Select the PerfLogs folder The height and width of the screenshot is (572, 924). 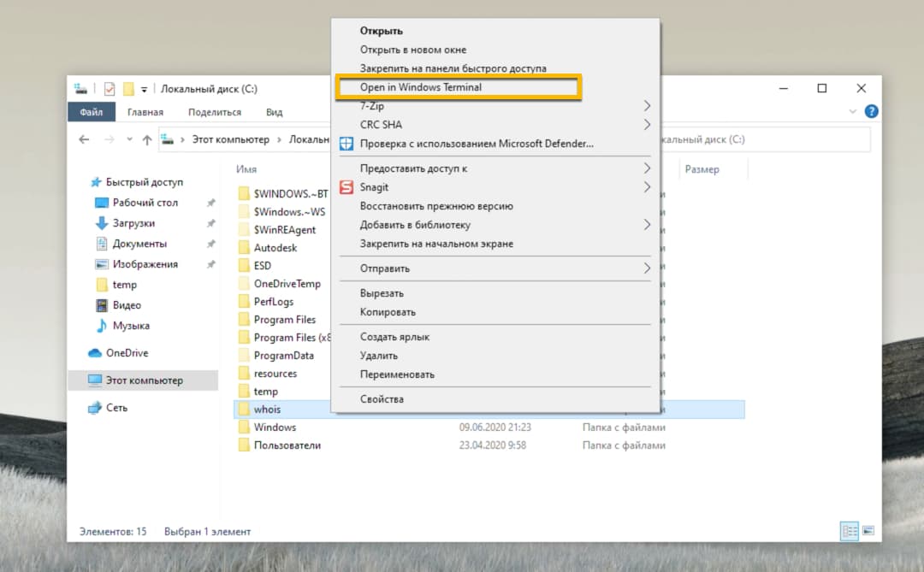click(x=267, y=302)
